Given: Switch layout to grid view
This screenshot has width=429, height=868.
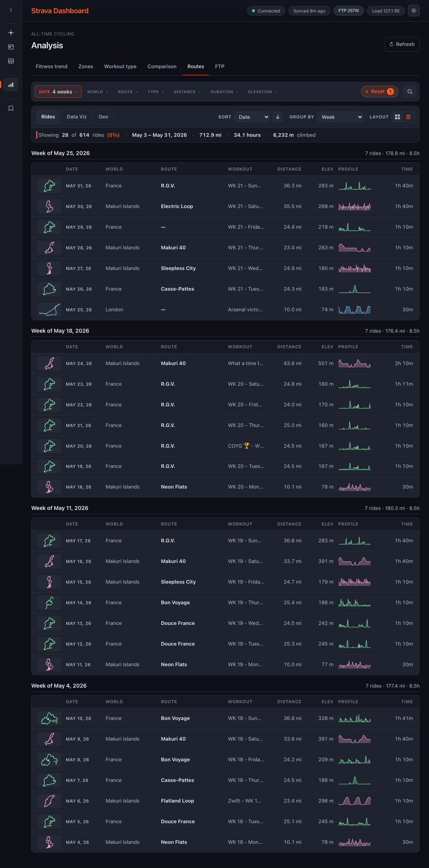Looking at the screenshot, I should tap(397, 117).
